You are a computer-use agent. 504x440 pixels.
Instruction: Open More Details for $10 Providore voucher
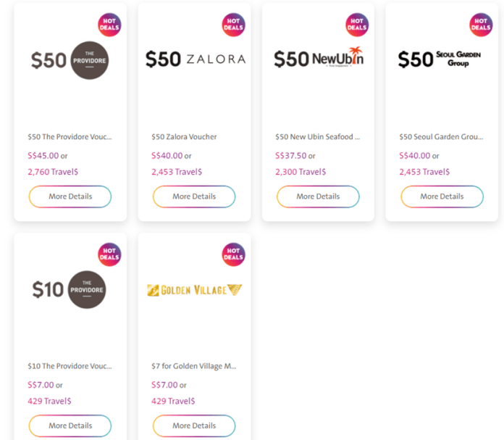point(70,426)
